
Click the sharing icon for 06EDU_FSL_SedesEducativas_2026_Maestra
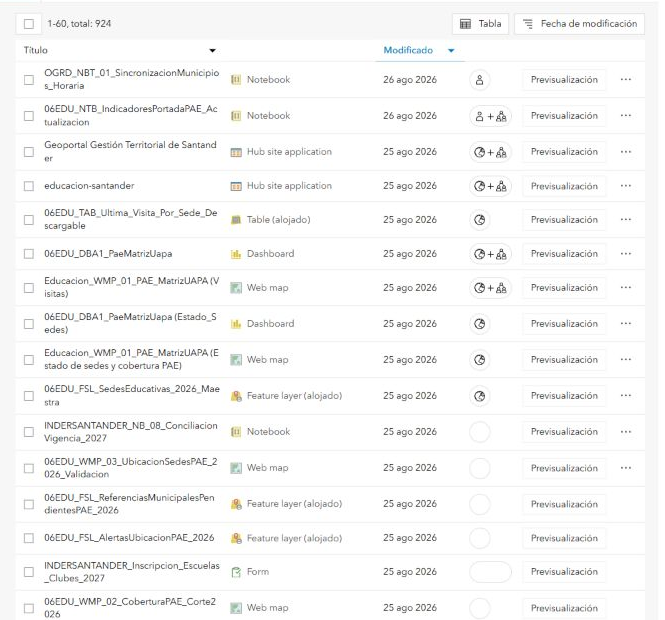480,396
